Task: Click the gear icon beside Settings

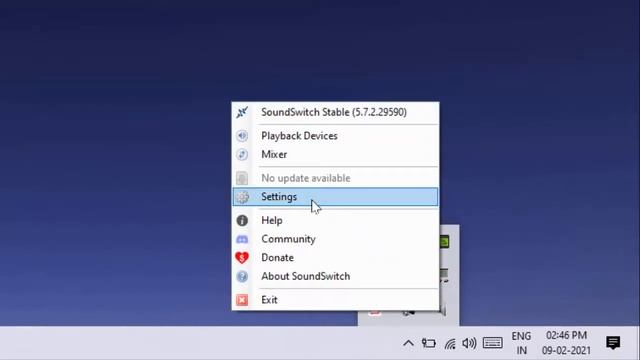Action: 242,197
